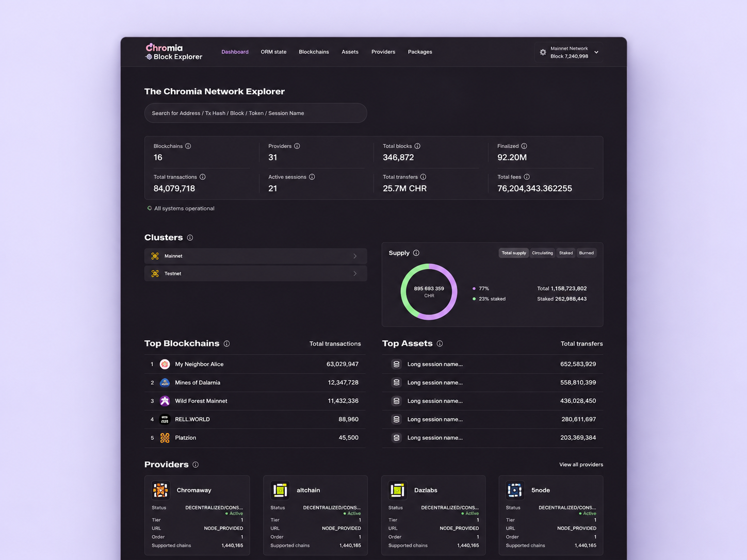
Task: Click the Wild Forest Mainnet chain icon
Action: click(x=165, y=401)
